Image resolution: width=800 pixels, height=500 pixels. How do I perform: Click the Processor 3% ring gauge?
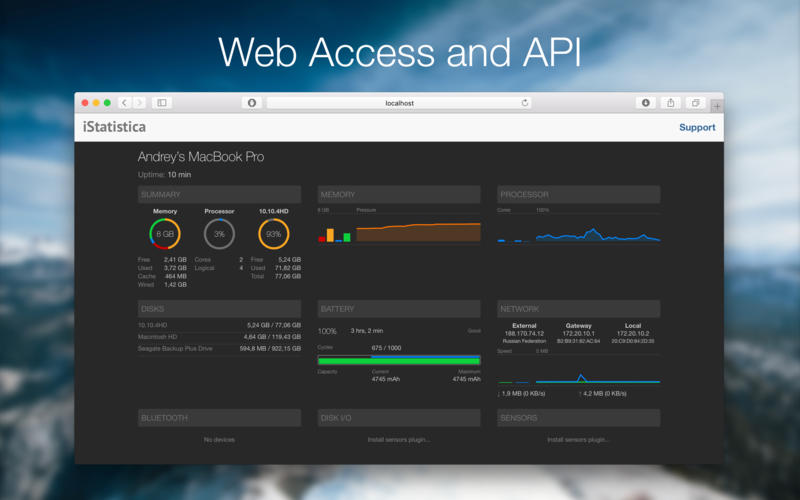click(x=219, y=235)
